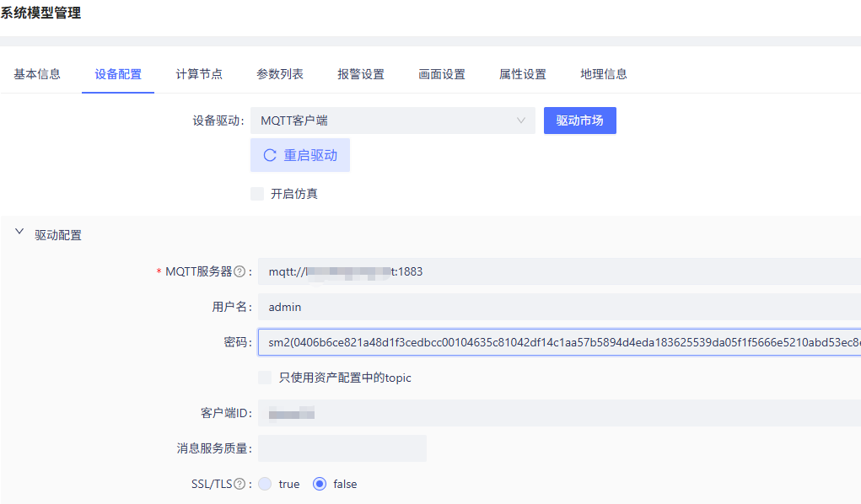Image resolution: width=861 pixels, height=504 pixels.
Task: Open the 地理信息 tab
Action: click(604, 74)
